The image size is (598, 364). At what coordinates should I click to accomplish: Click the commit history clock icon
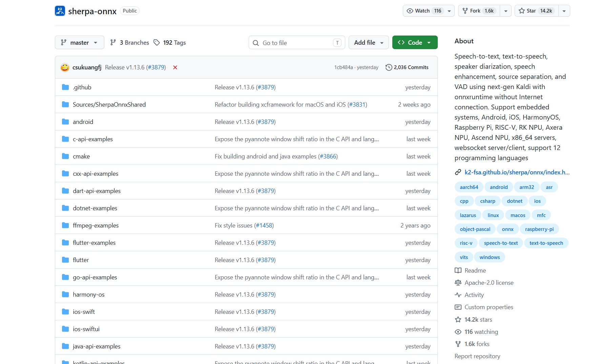pyautogui.click(x=389, y=67)
